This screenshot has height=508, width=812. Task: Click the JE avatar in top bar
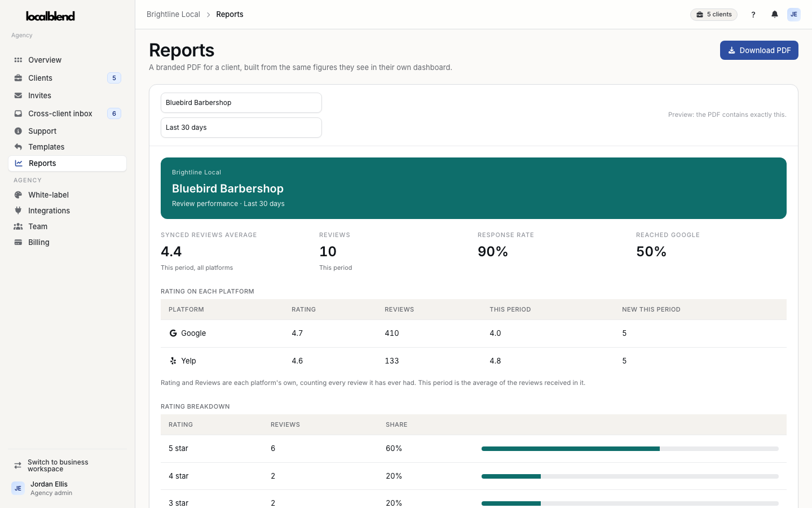pos(794,15)
